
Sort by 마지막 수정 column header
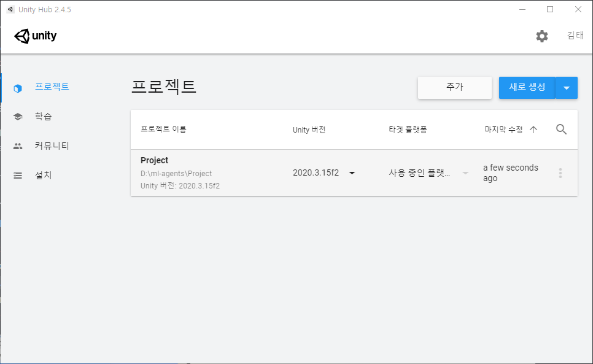(x=503, y=130)
